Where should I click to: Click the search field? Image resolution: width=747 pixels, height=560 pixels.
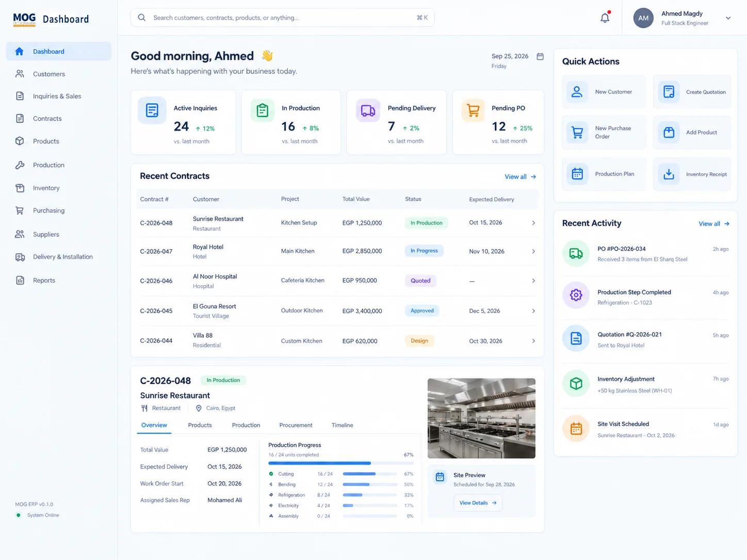283,18
